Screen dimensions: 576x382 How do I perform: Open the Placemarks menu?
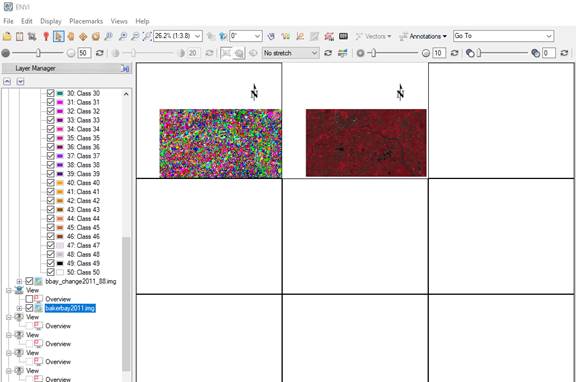click(86, 21)
